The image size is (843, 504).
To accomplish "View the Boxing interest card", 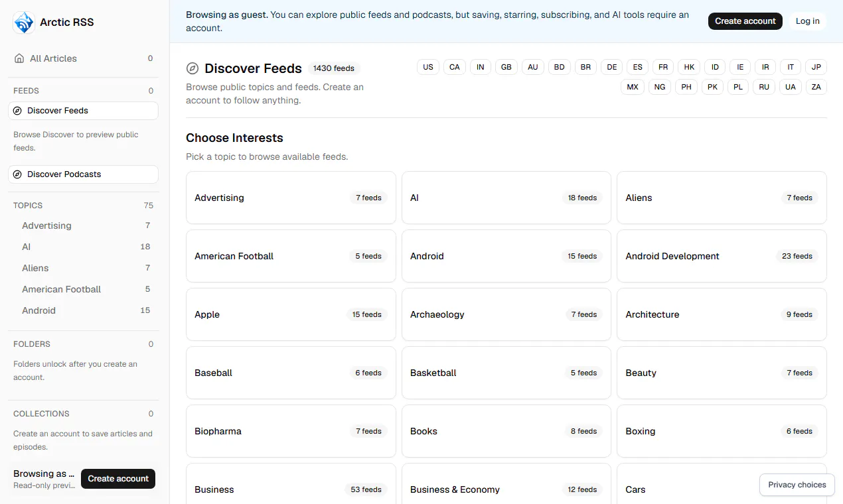I will click(x=722, y=431).
